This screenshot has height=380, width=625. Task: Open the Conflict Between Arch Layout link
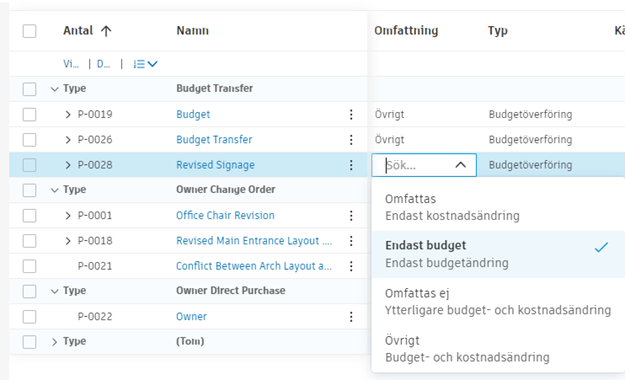(x=254, y=266)
